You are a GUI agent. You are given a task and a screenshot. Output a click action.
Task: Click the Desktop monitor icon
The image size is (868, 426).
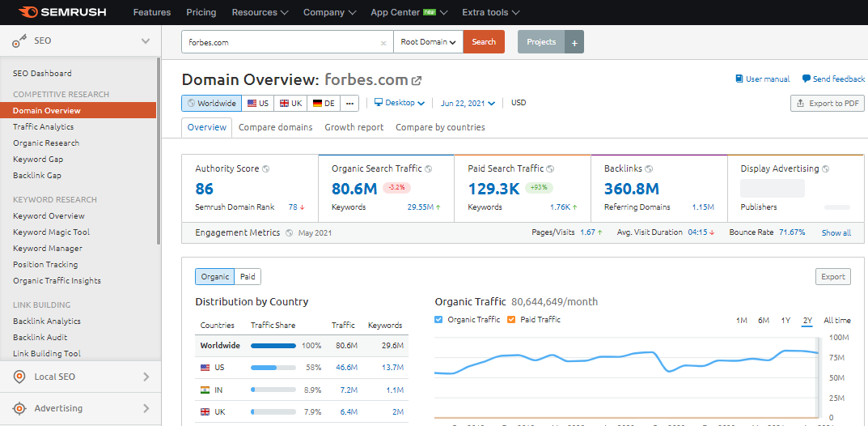(x=379, y=103)
